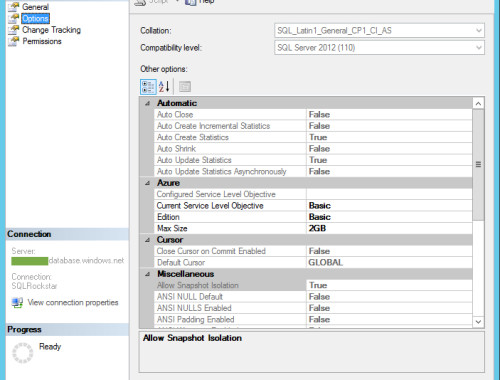Select the Allow Snapshot Isolation row
This screenshot has width=500, height=380.
pyautogui.click(x=313, y=285)
